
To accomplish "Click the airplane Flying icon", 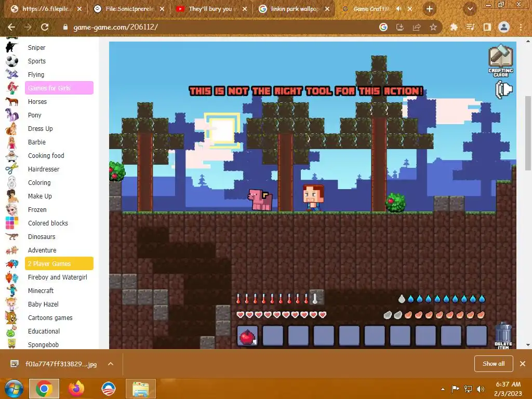I will (x=11, y=74).
